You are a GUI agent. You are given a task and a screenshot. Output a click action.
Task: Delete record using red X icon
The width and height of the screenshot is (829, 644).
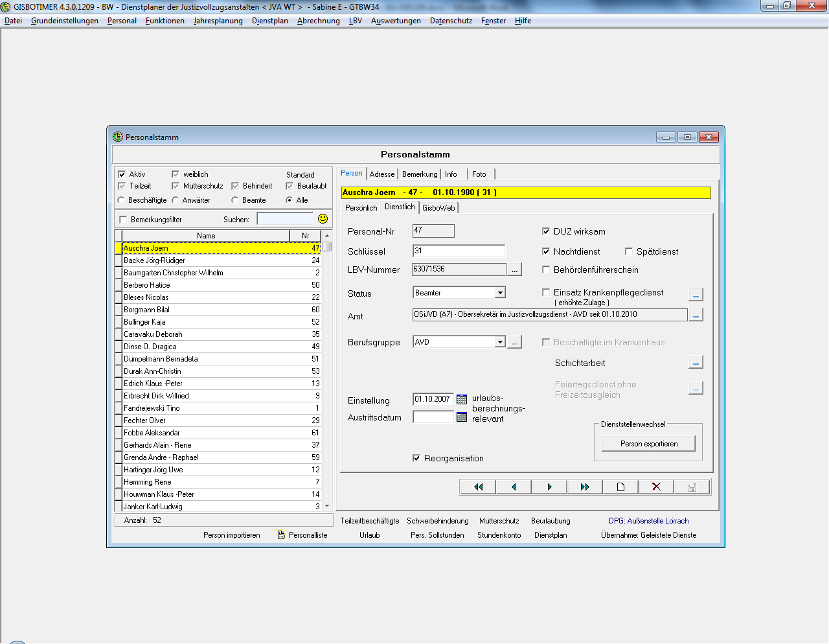pyautogui.click(x=656, y=487)
